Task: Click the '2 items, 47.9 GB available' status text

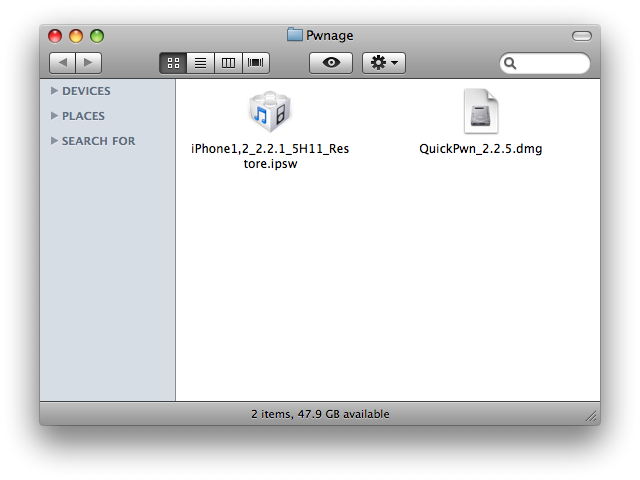Action: click(x=320, y=414)
